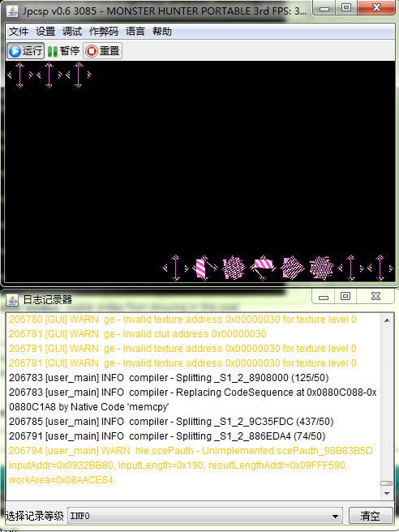
Task: Open the 帮助 help menu
Action: click(162, 32)
